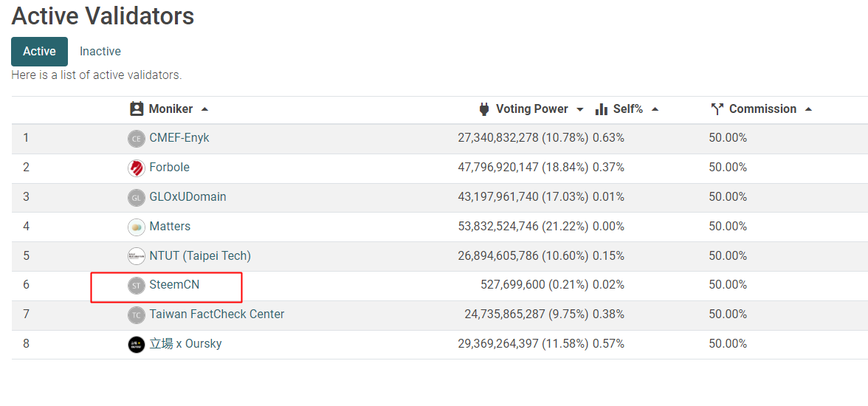Open the Forbole validator link

(x=170, y=168)
